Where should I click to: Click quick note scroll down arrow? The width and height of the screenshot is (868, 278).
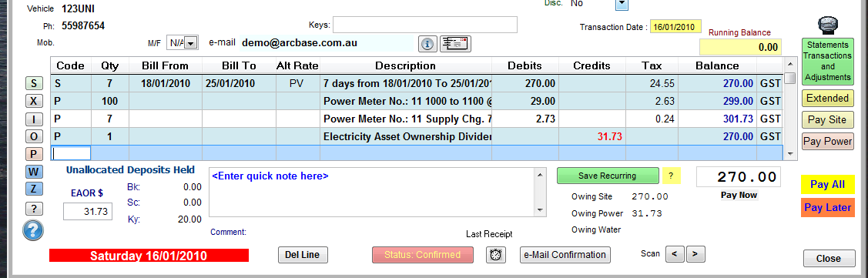(541, 210)
